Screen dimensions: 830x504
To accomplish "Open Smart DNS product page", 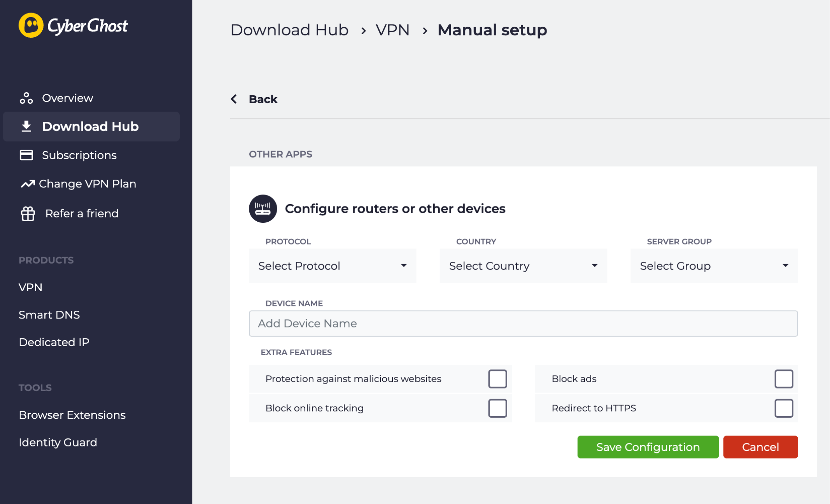I will point(49,315).
